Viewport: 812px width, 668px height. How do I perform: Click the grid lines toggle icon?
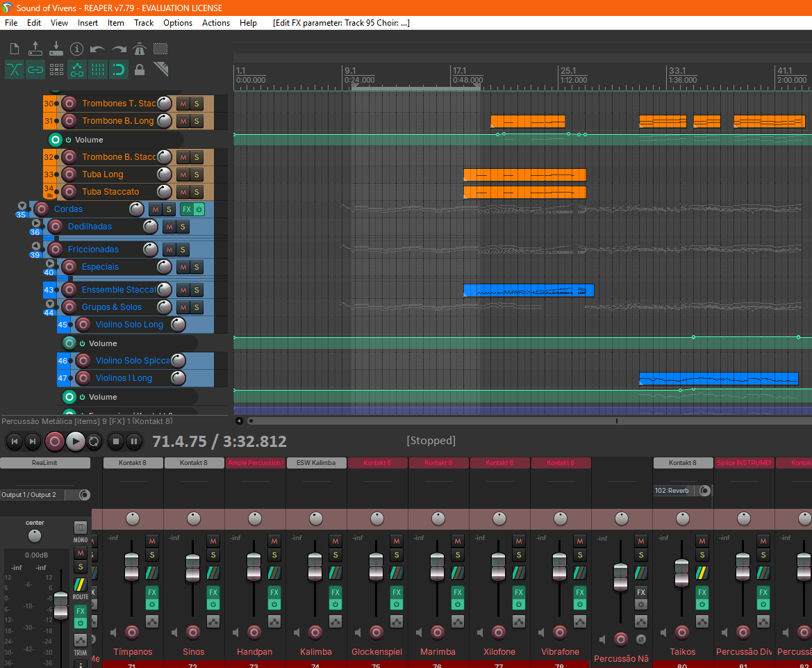click(x=98, y=70)
